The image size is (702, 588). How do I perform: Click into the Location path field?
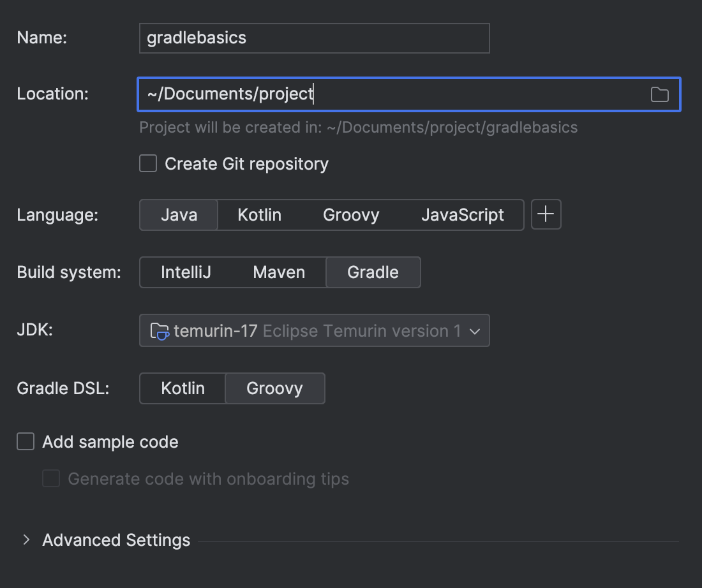(389, 94)
